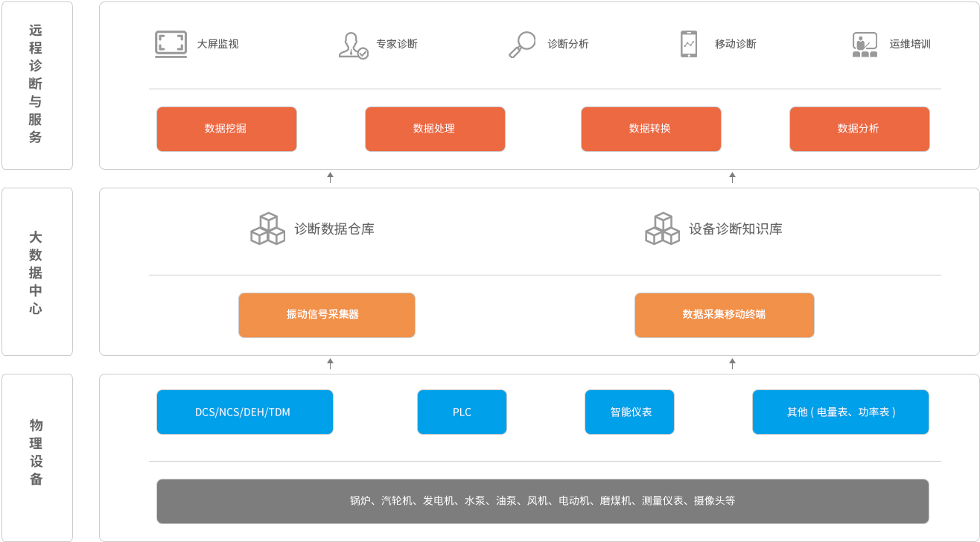Select the 诊断数据仓库 cube icon
This screenshot has width=980, height=542.
coord(267,229)
